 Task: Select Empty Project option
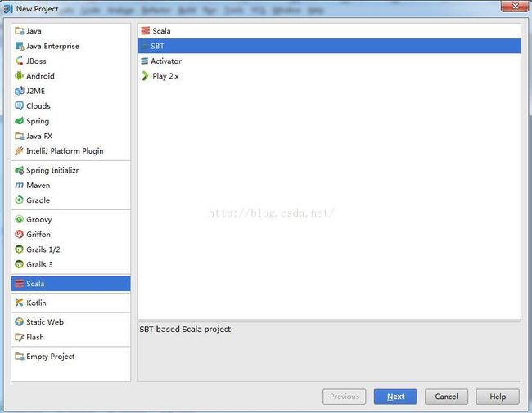tap(70, 357)
